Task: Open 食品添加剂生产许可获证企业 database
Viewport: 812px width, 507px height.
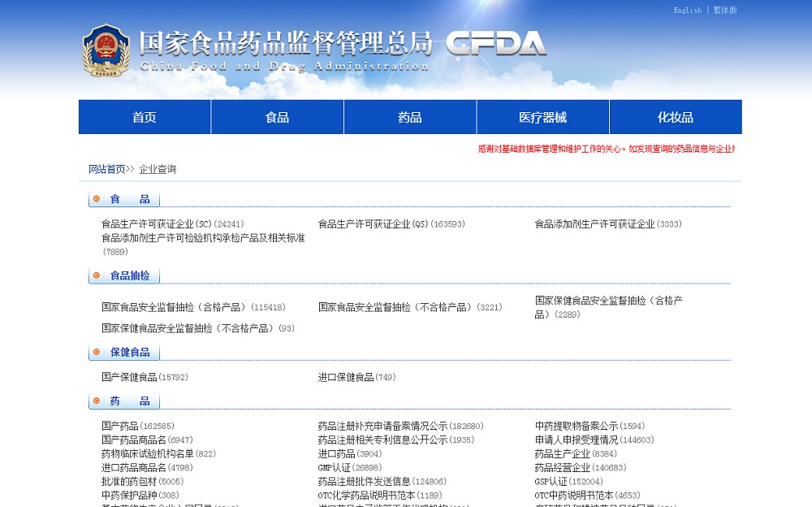Action: click(608, 224)
